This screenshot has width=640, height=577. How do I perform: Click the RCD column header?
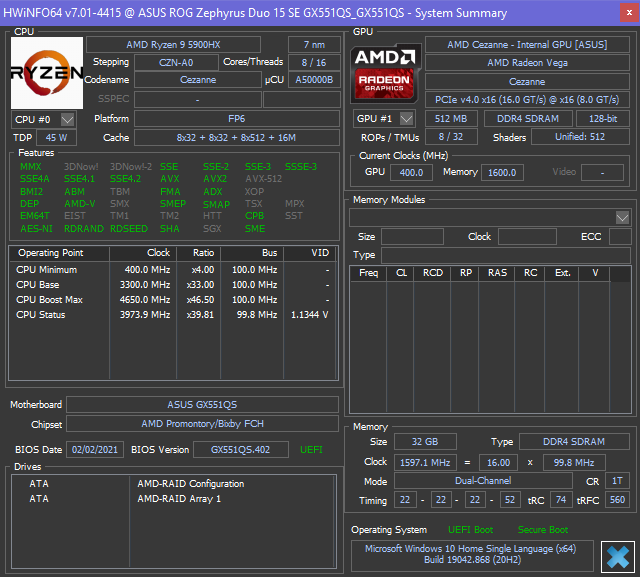432,273
